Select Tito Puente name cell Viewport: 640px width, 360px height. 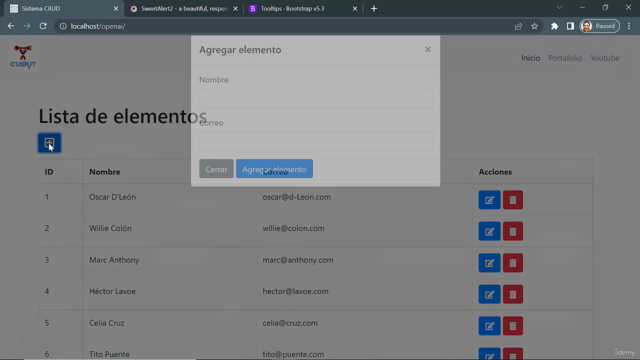click(109, 354)
